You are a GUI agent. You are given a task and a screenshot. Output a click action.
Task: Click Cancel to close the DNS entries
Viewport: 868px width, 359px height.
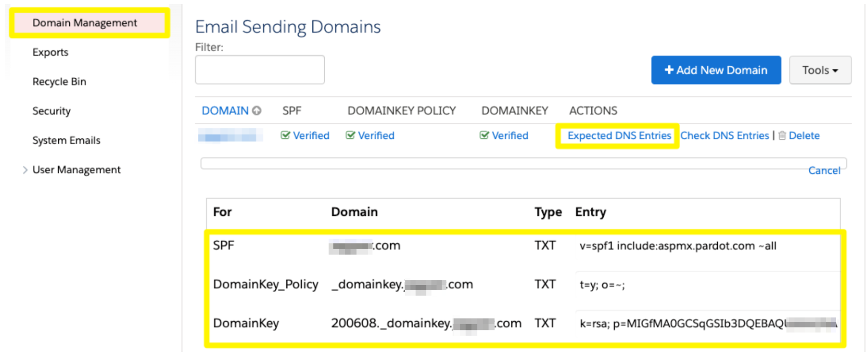tap(824, 170)
